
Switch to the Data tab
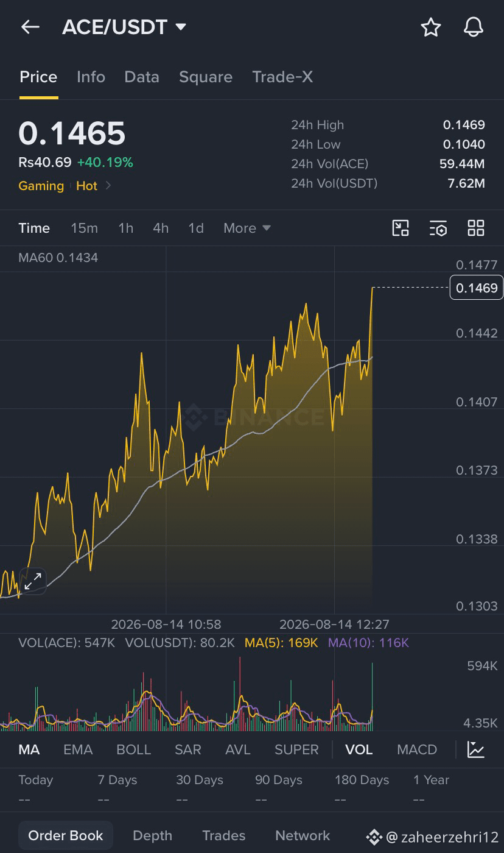click(142, 77)
